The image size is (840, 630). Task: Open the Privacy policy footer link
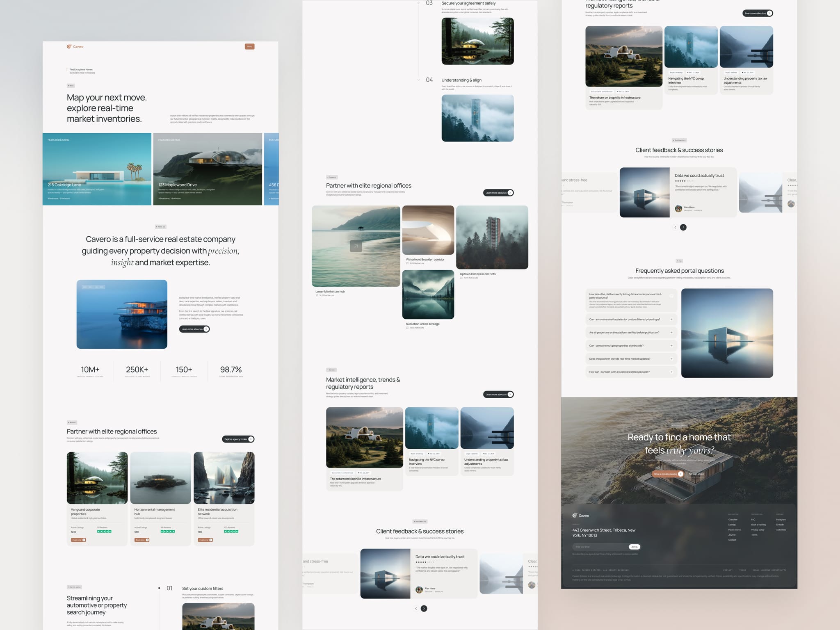[x=758, y=530]
